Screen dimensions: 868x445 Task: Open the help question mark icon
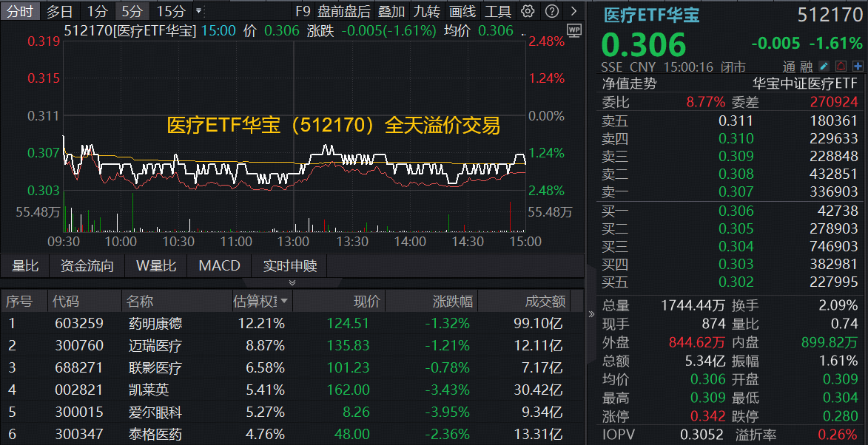pos(551,11)
